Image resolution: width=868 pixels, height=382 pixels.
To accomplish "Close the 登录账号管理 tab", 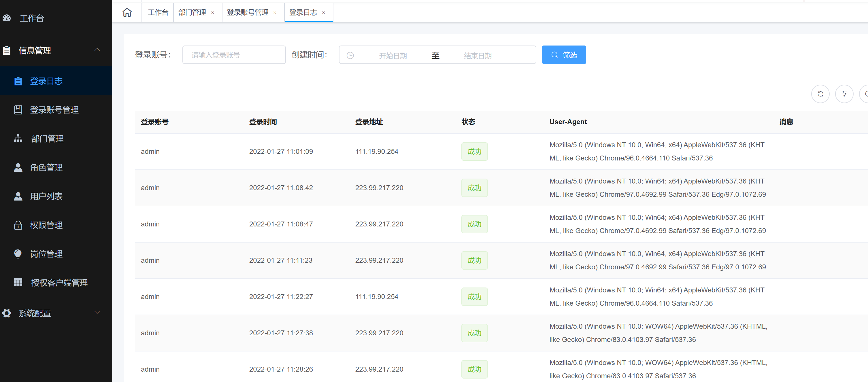I will coord(275,13).
